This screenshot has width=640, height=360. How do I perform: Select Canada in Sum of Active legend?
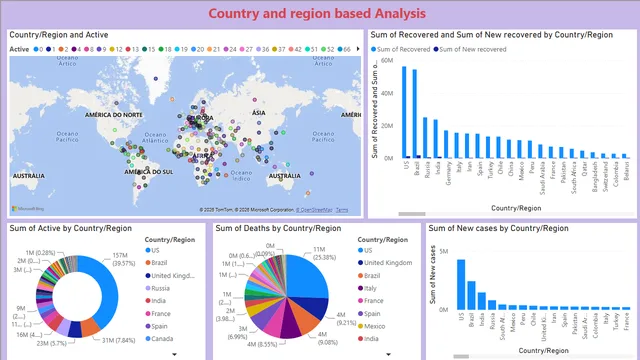[x=159, y=339]
